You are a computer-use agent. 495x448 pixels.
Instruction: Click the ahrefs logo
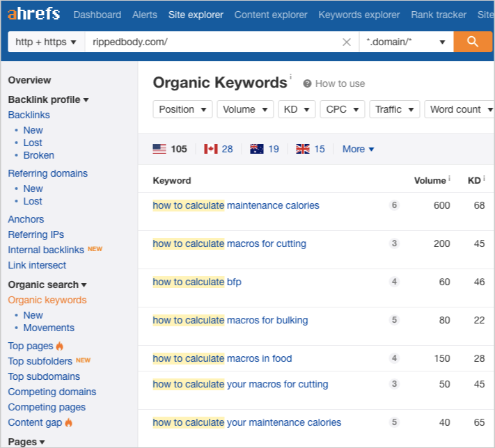(34, 14)
